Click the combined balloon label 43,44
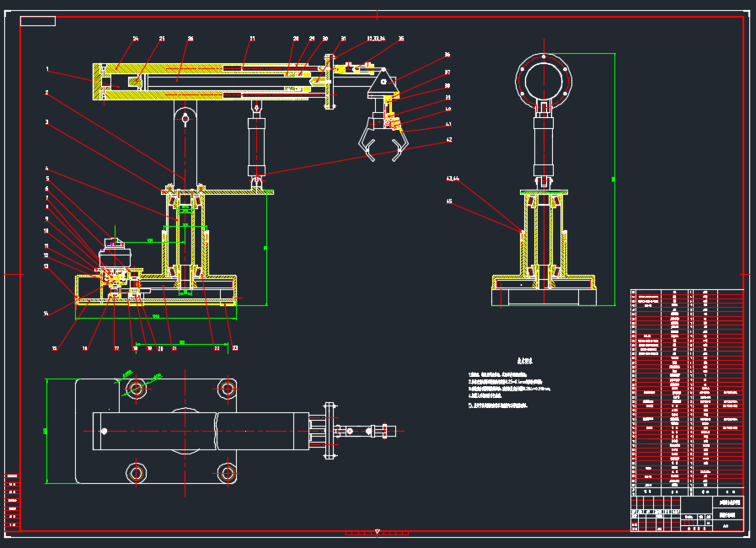The width and height of the screenshot is (756, 548). tap(453, 179)
